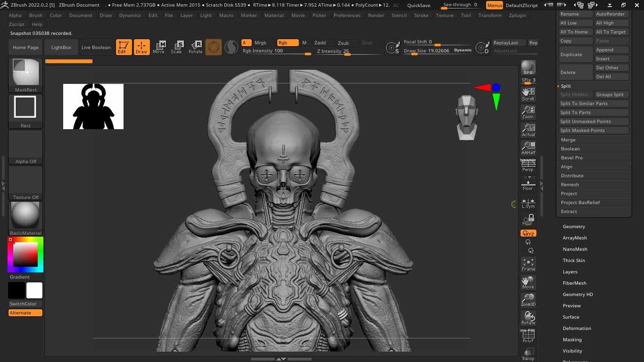Click the S brush-size icon near Focal Shift
644x362 pixels.
tap(392, 48)
